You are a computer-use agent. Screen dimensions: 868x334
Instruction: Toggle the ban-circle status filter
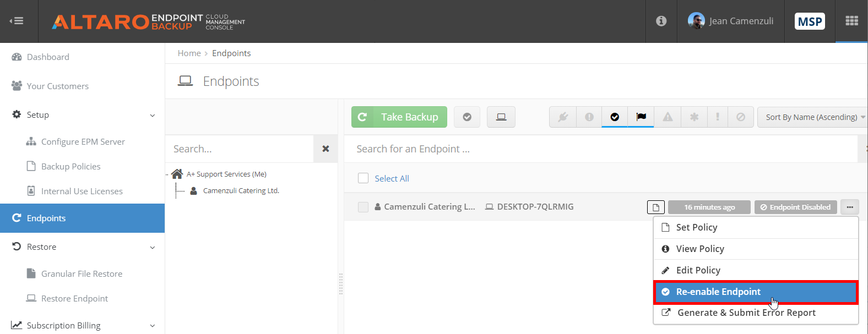pyautogui.click(x=741, y=117)
